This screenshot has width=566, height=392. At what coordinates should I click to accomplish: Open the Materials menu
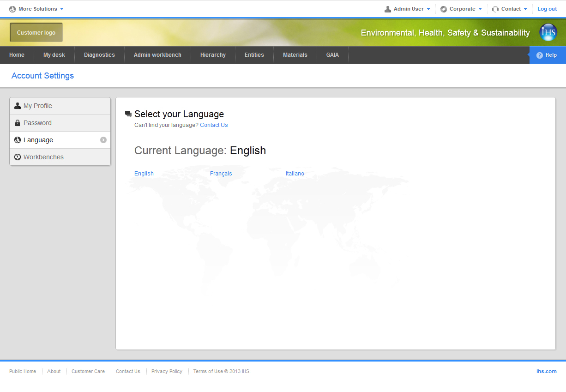point(295,55)
